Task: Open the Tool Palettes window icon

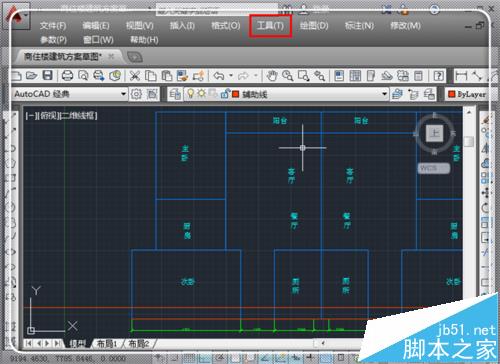Action: (x=371, y=76)
